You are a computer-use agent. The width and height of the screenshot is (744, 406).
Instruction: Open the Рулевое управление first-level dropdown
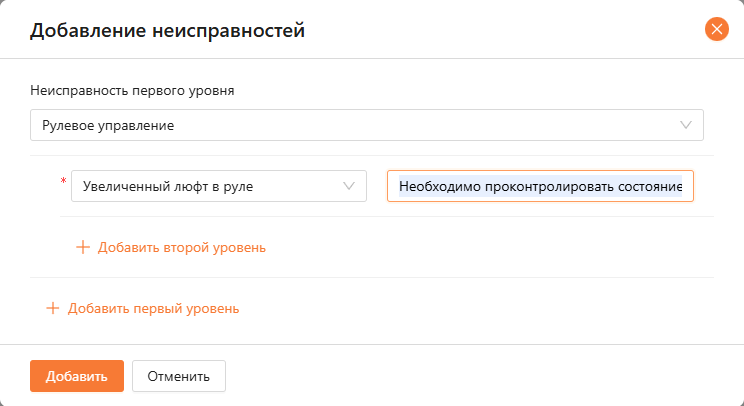tap(366, 125)
